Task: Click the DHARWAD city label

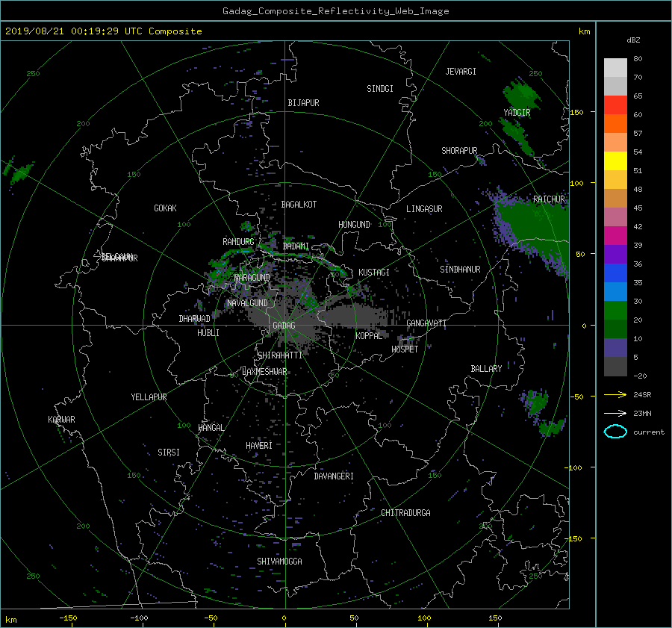Action: pyautogui.click(x=194, y=319)
